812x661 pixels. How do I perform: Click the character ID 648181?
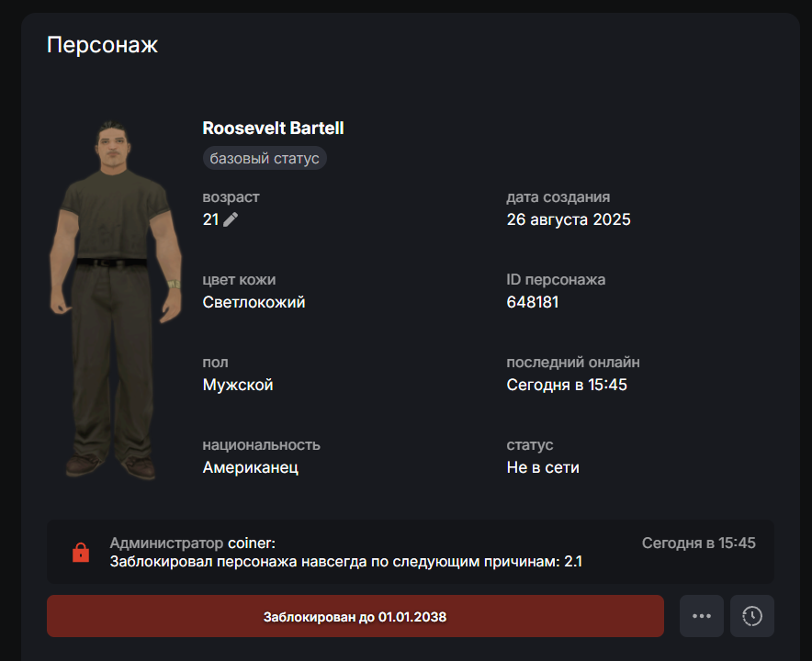point(533,302)
